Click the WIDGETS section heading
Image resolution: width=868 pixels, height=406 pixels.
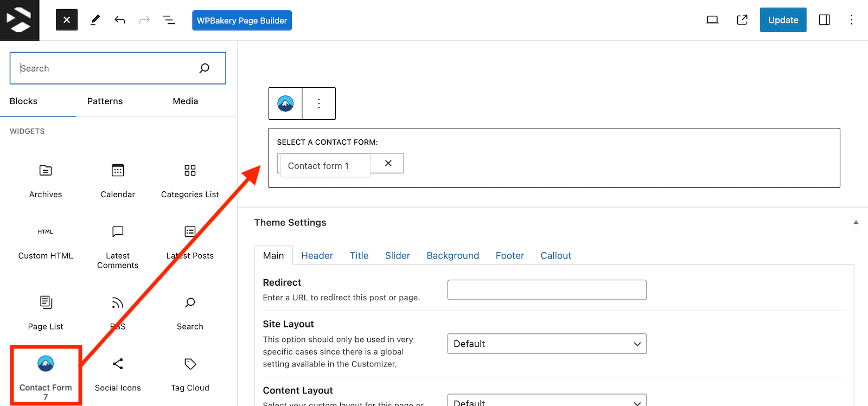pos(27,131)
